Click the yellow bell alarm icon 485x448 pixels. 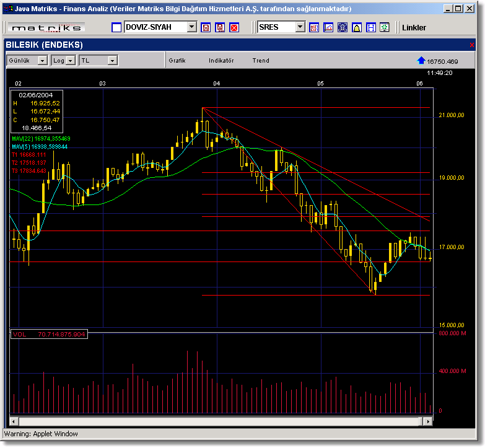(x=357, y=28)
